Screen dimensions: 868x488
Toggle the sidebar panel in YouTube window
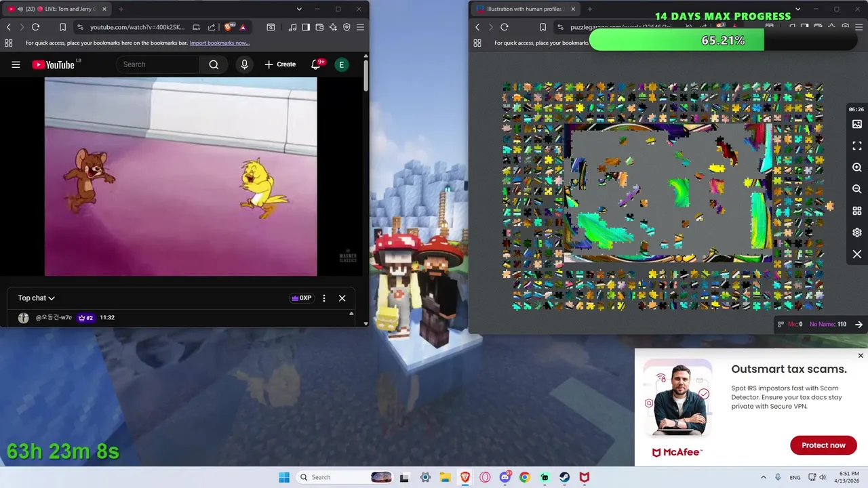click(306, 27)
